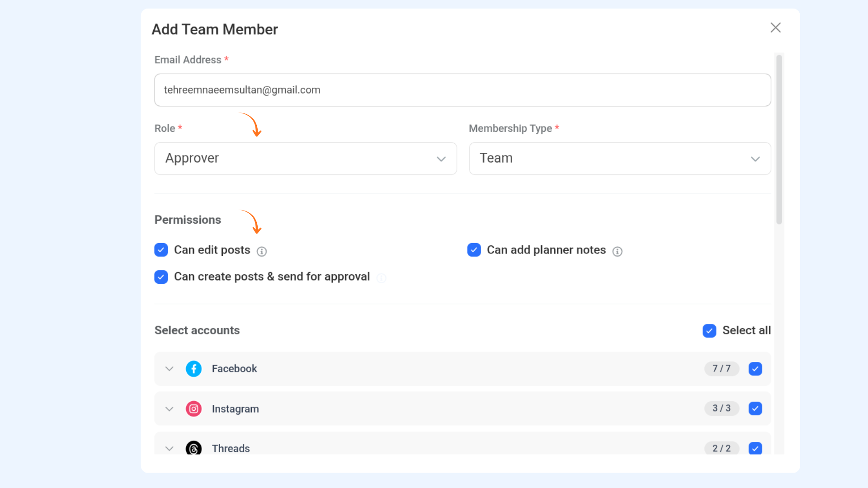Click the Facebook platform icon
The height and width of the screenshot is (488, 868).
(x=193, y=369)
